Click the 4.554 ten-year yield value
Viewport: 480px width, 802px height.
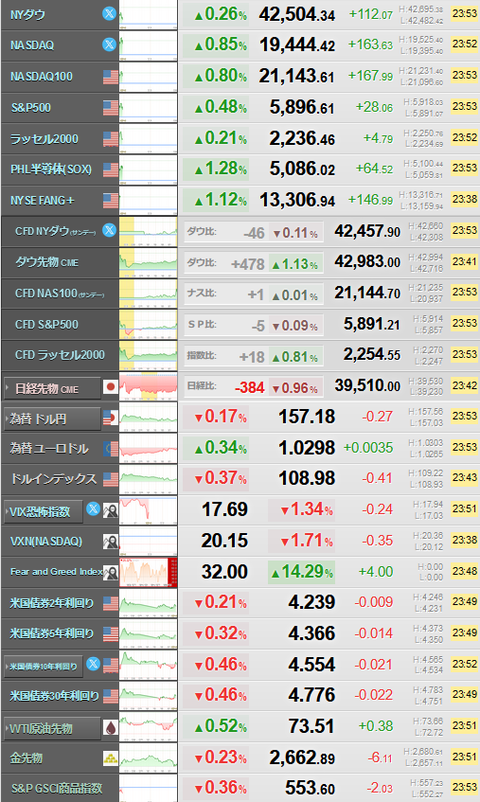tap(312, 664)
